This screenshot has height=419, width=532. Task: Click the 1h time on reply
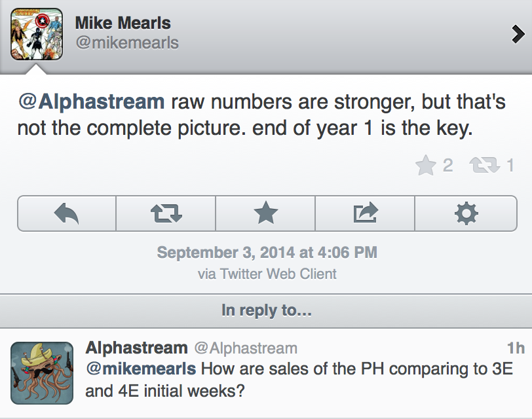[515, 348]
